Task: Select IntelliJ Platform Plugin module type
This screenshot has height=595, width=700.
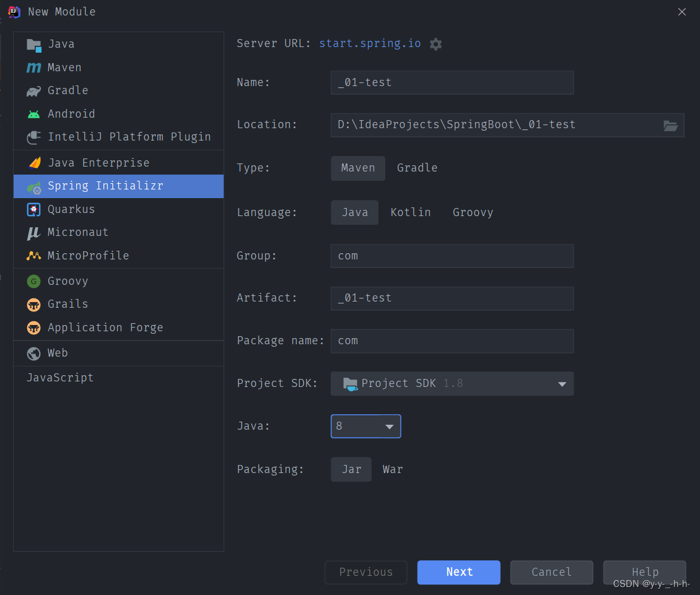Action: click(118, 137)
